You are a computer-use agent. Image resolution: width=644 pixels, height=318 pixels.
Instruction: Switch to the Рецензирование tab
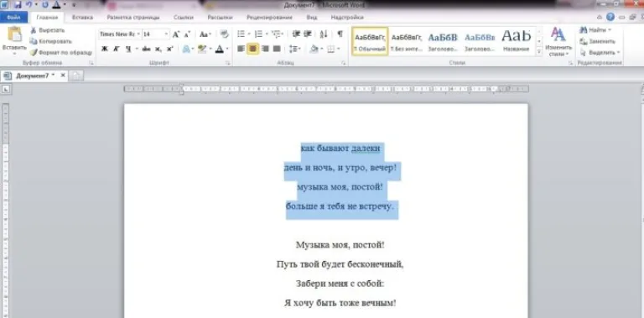click(x=269, y=18)
